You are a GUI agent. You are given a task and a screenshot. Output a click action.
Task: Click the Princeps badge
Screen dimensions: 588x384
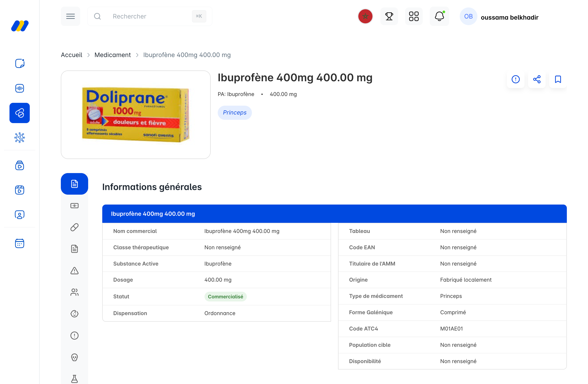[234, 113]
